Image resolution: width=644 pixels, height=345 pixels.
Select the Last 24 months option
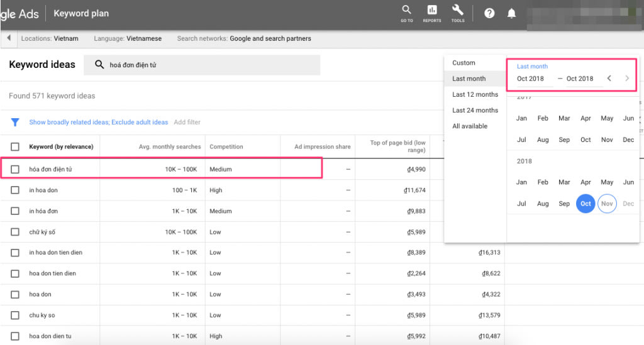pos(475,111)
